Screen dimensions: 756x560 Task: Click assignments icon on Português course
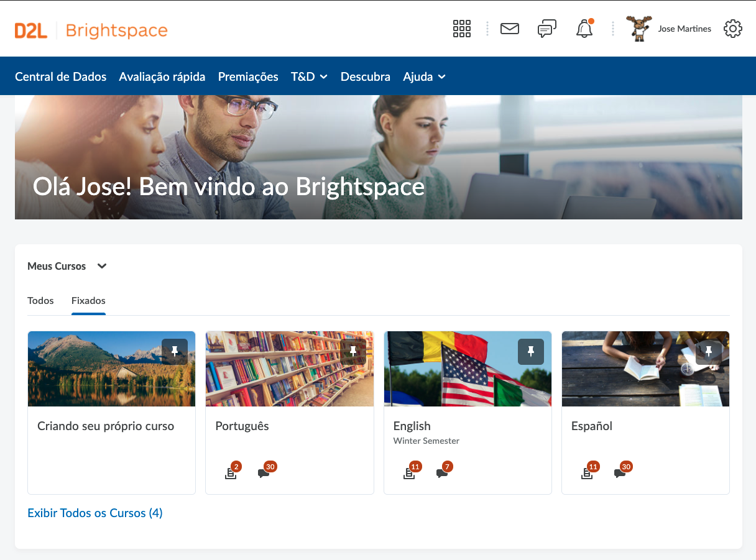point(231,473)
